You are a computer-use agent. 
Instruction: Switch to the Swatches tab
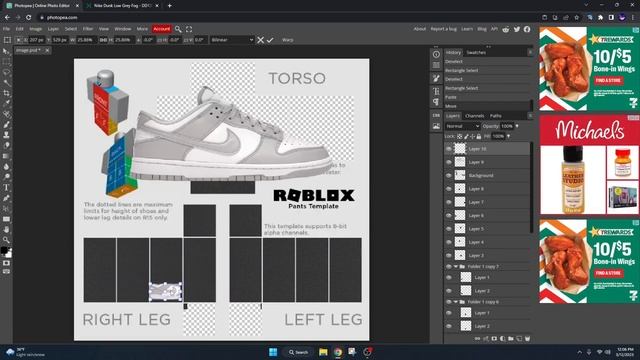476,53
